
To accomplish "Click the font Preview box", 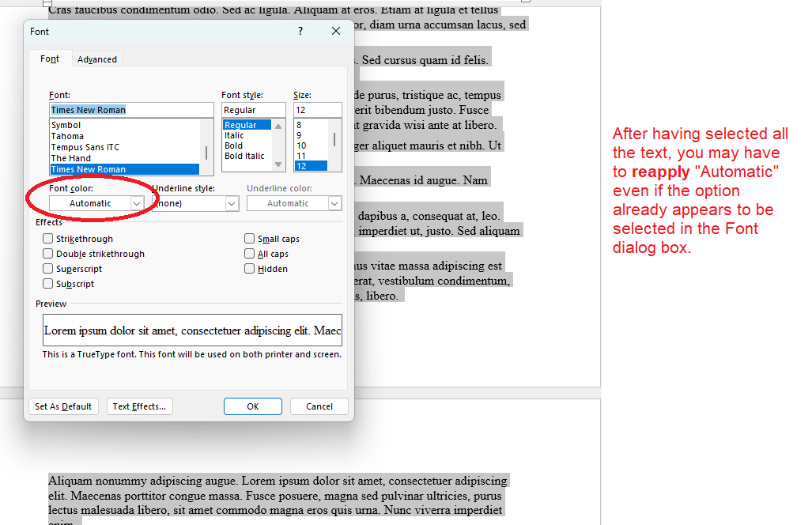I will click(192, 330).
